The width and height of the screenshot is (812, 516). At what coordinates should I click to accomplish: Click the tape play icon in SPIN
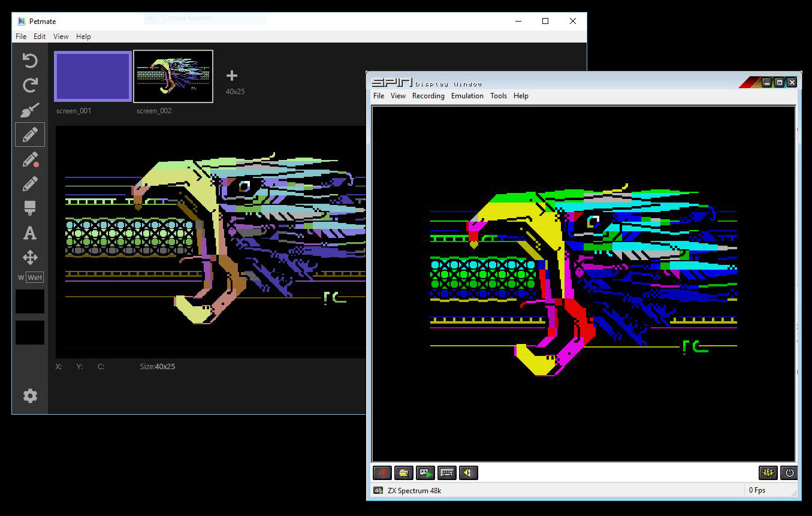tap(425, 473)
